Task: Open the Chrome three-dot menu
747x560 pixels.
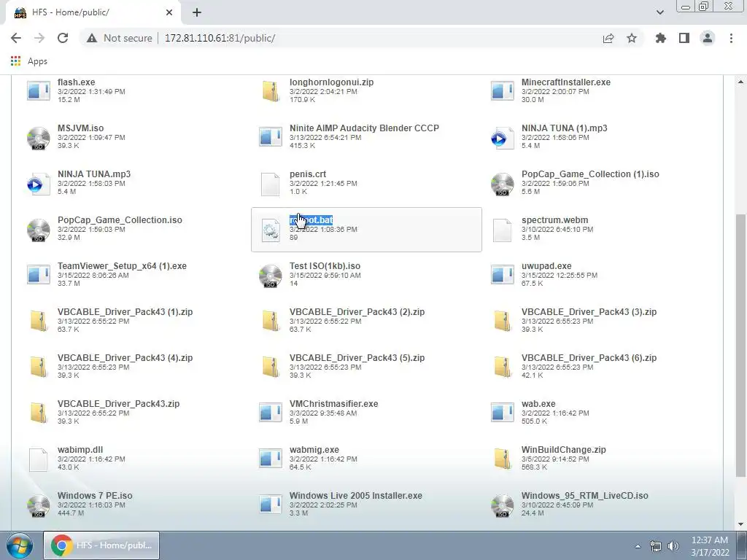Action: click(731, 38)
